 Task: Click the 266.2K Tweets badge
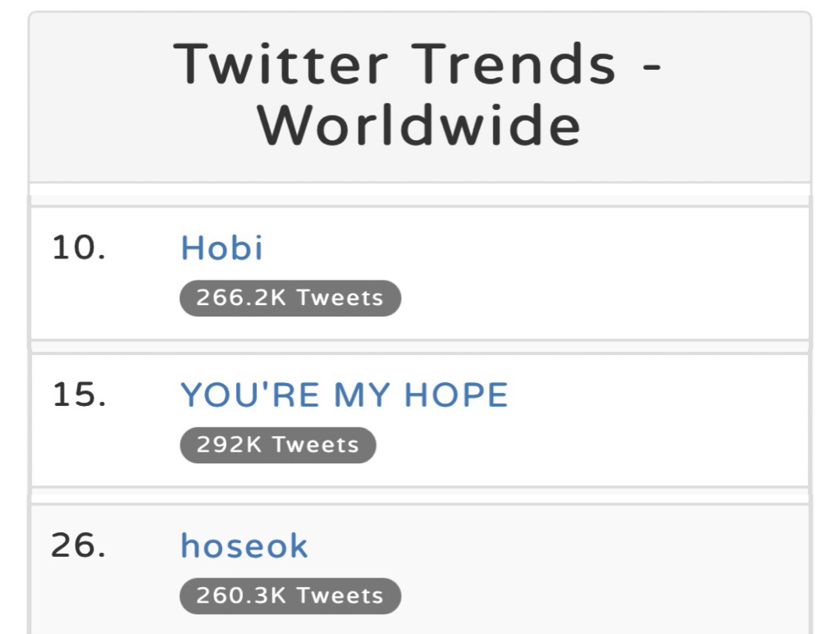290,299
